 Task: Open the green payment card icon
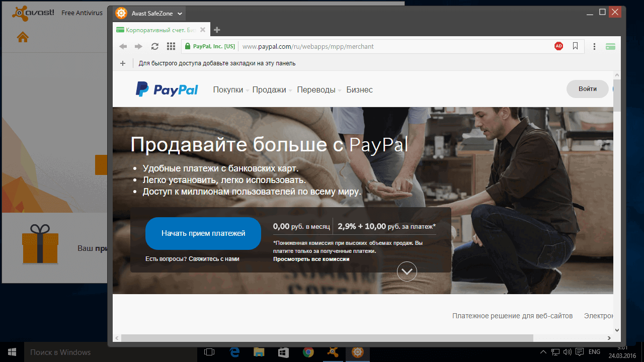pyautogui.click(x=610, y=46)
